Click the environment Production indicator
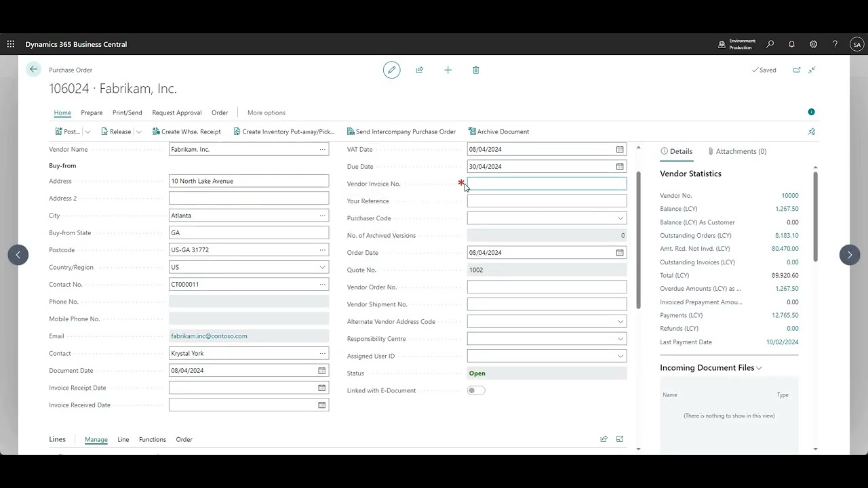The image size is (868, 488). [x=737, y=44]
